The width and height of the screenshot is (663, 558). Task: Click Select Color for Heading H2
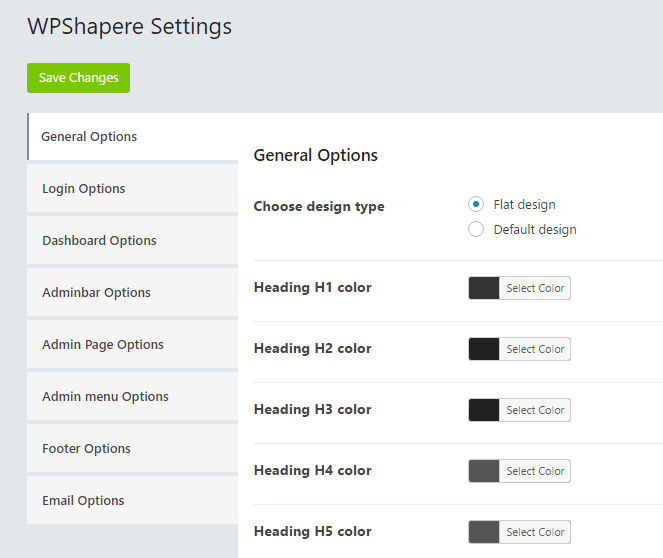click(535, 349)
